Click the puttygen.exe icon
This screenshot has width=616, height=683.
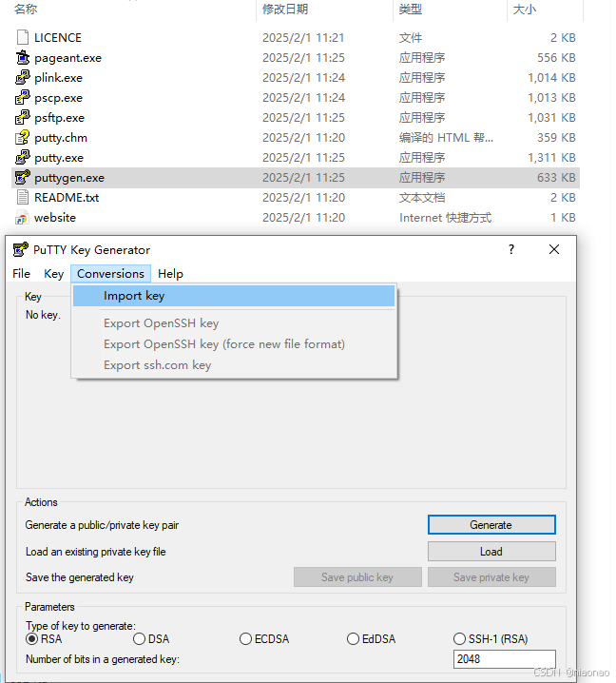[x=23, y=178]
